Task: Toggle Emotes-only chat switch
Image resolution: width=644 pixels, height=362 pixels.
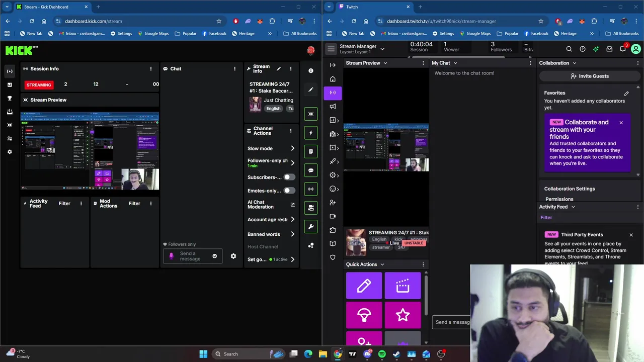Action: coord(289,191)
